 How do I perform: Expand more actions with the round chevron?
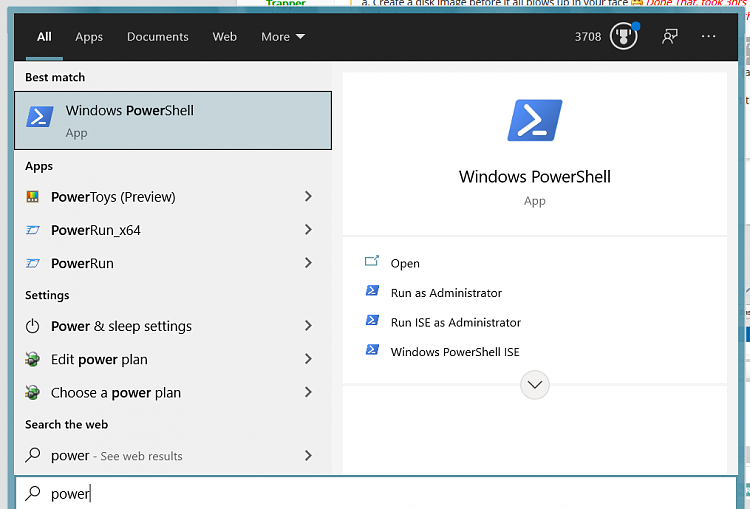click(x=535, y=385)
